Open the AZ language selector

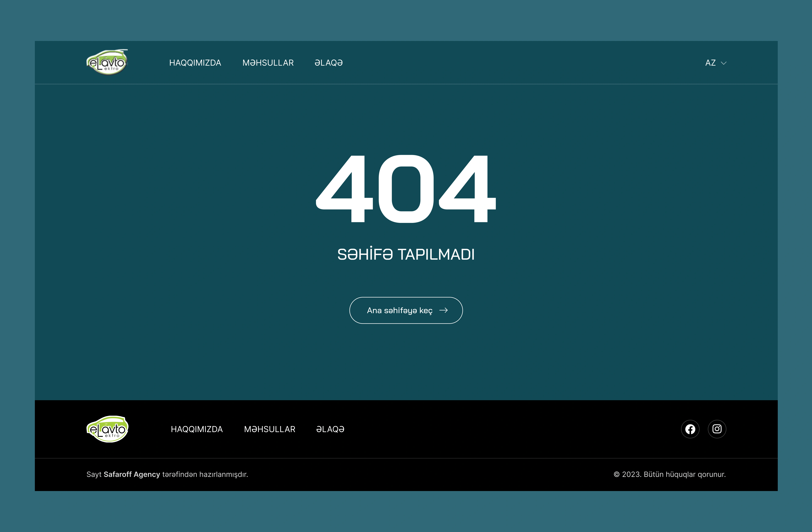[710, 63]
